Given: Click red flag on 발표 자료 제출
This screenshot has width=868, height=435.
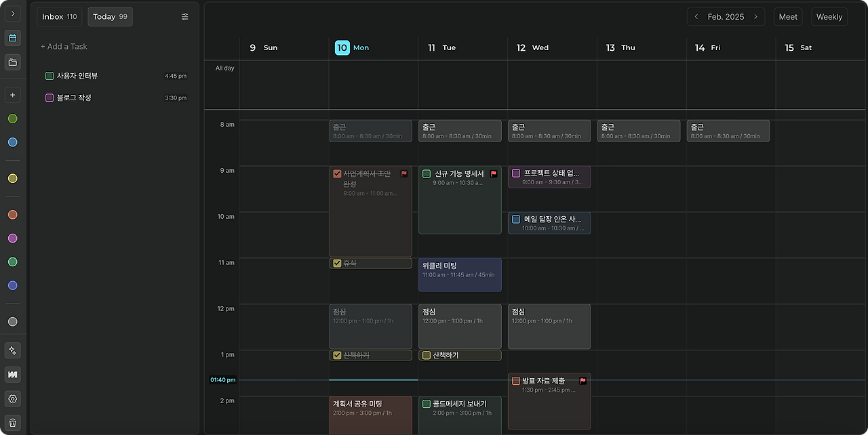Looking at the screenshot, I should pos(583,381).
